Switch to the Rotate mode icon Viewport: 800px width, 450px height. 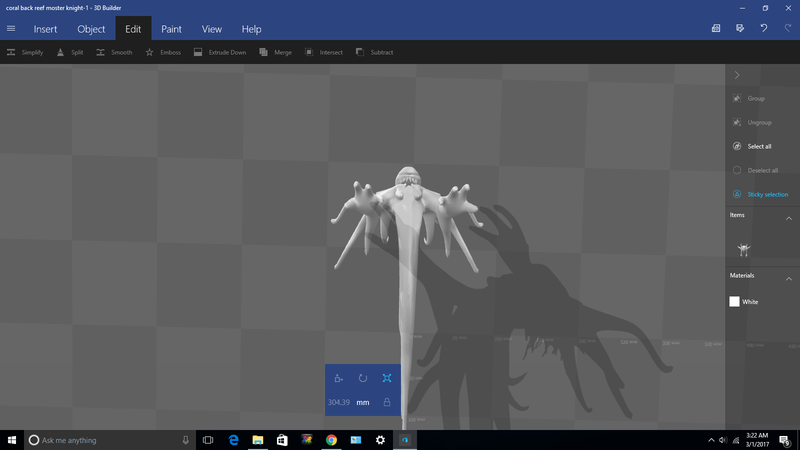pos(363,378)
